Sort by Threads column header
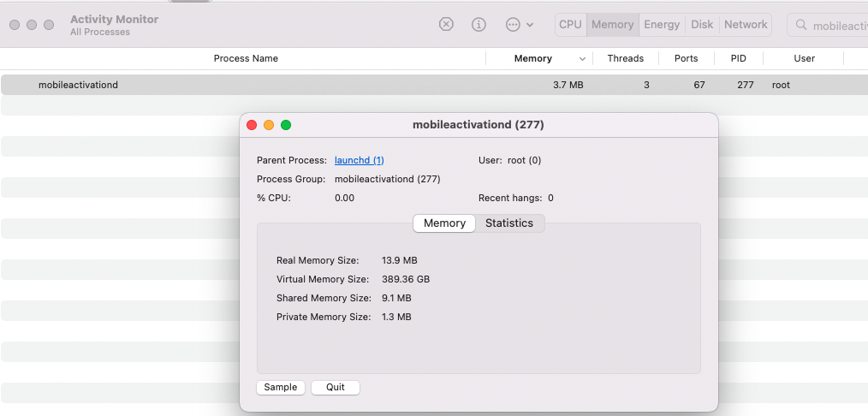This screenshot has width=868, height=416. tap(625, 58)
